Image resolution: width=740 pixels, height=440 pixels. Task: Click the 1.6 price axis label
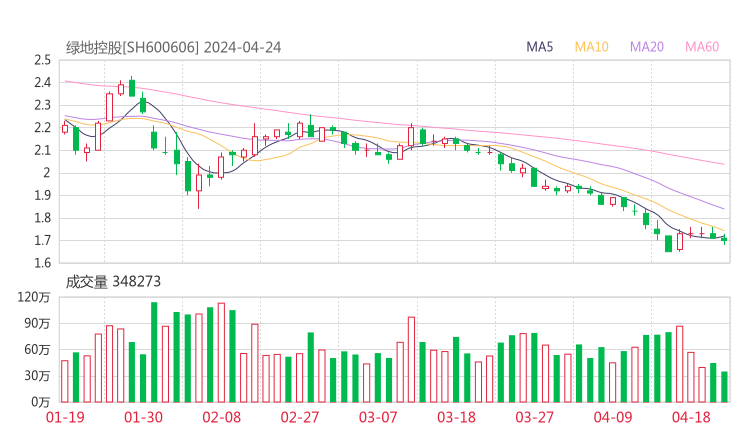42,263
